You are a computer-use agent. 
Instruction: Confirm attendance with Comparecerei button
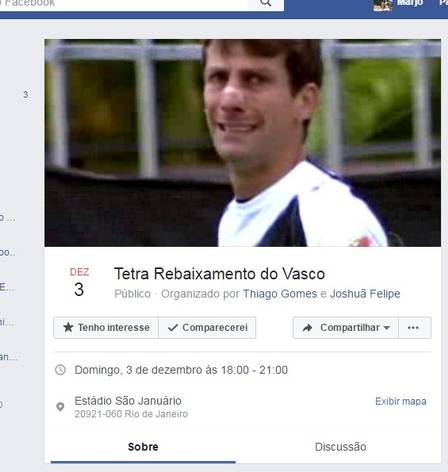tap(207, 328)
